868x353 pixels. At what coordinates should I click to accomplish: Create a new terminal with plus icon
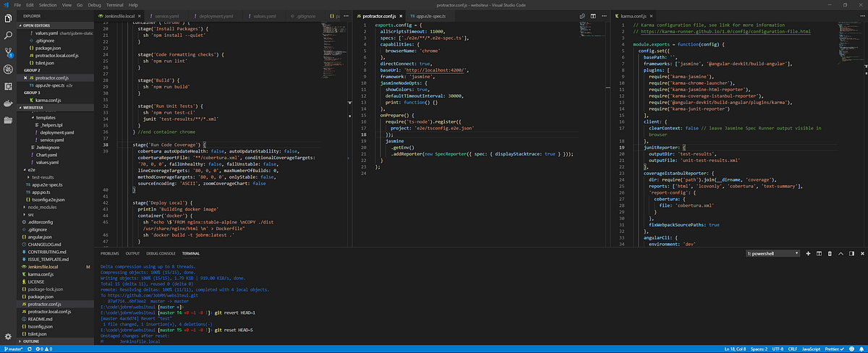coord(808,254)
